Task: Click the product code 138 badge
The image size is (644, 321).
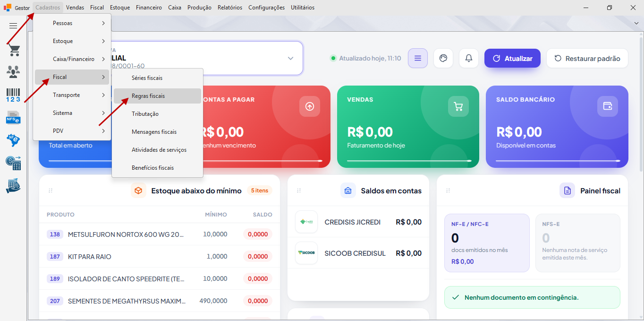Action: pos(55,234)
